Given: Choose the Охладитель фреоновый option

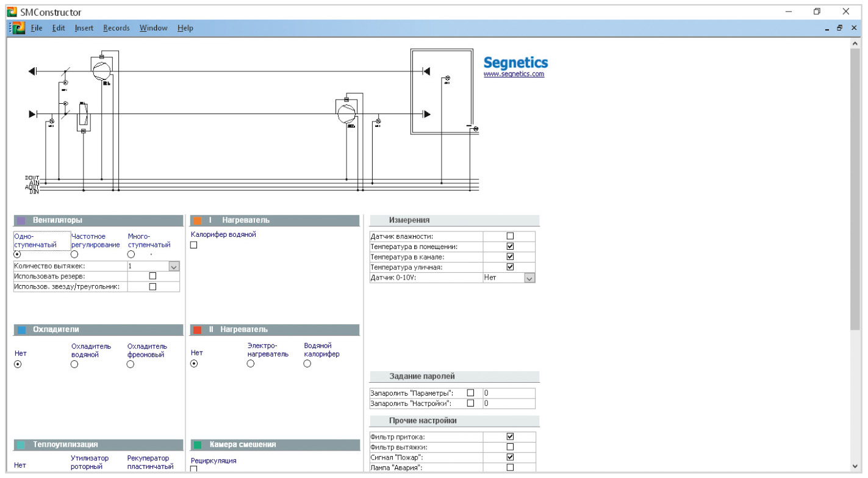Looking at the screenshot, I should (x=131, y=364).
